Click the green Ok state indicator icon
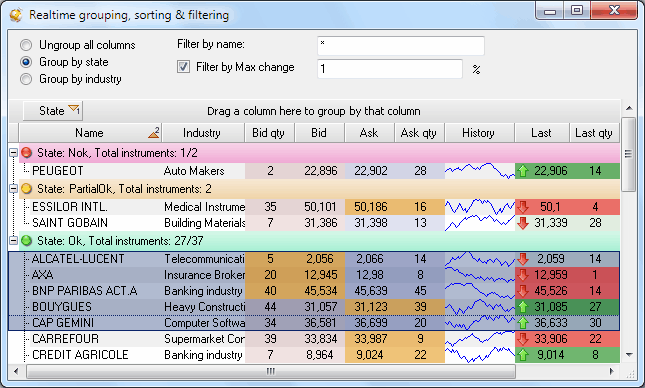 (x=27, y=241)
